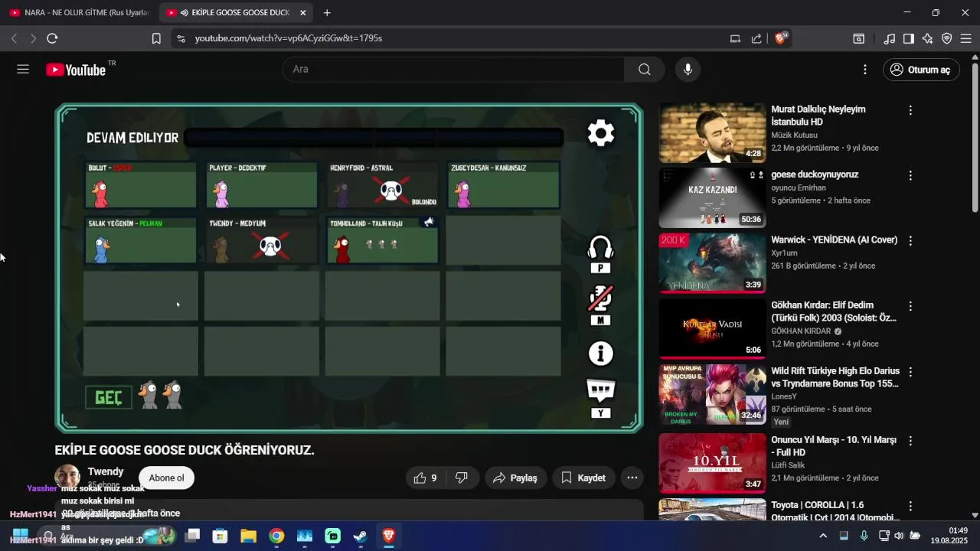Open Steam from the taskbar

(361, 536)
